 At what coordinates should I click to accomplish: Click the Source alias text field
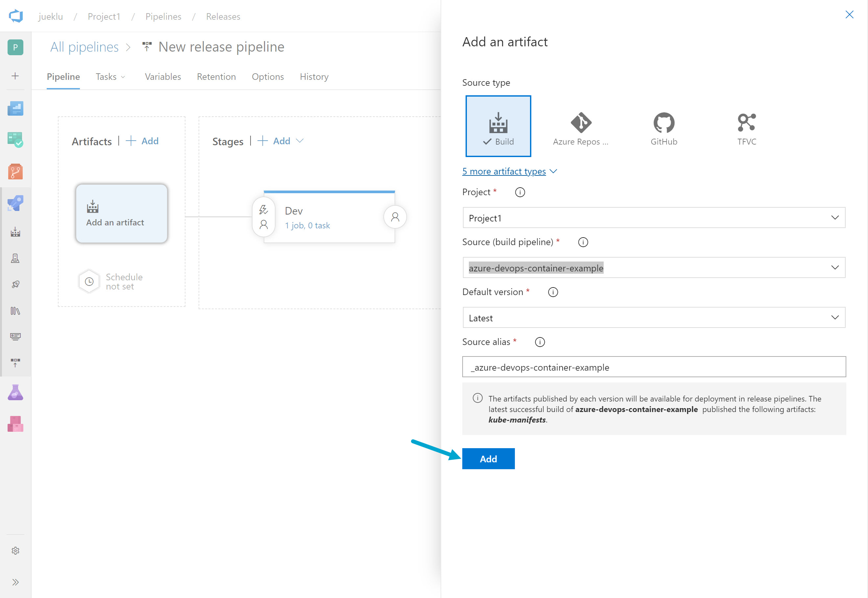pos(654,367)
